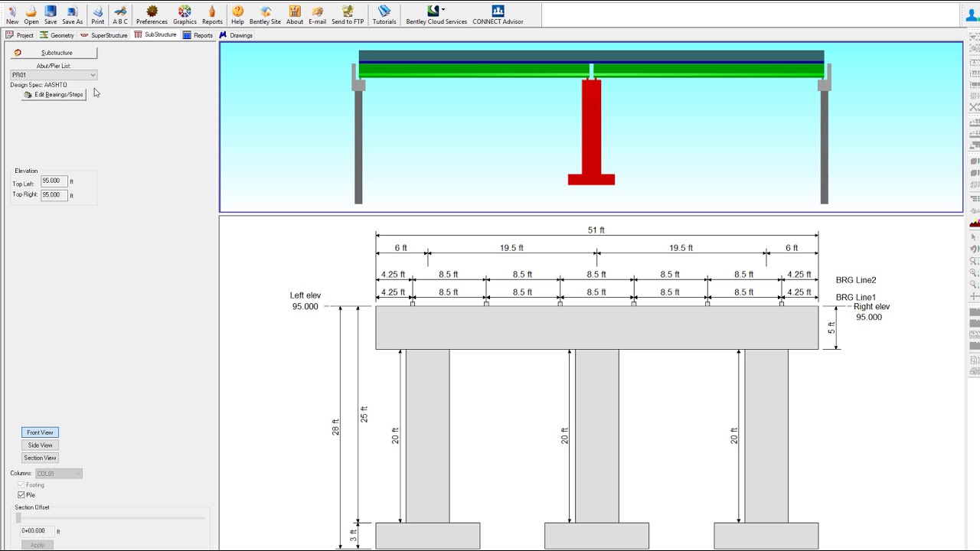This screenshot has width=980, height=551.
Task: Open Preferences from the toolbar
Action: click(x=152, y=15)
